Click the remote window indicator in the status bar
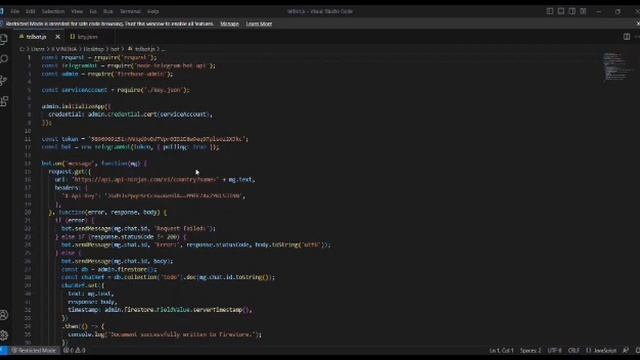The width and height of the screenshot is (640, 360). click(x=4, y=350)
